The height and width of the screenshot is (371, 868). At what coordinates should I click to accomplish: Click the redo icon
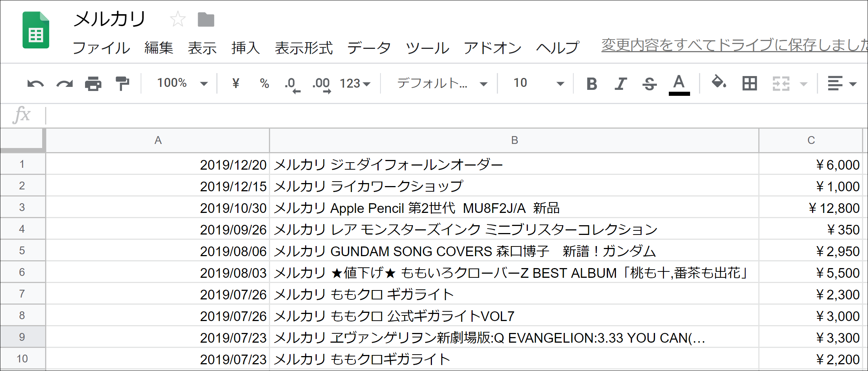point(65,84)
